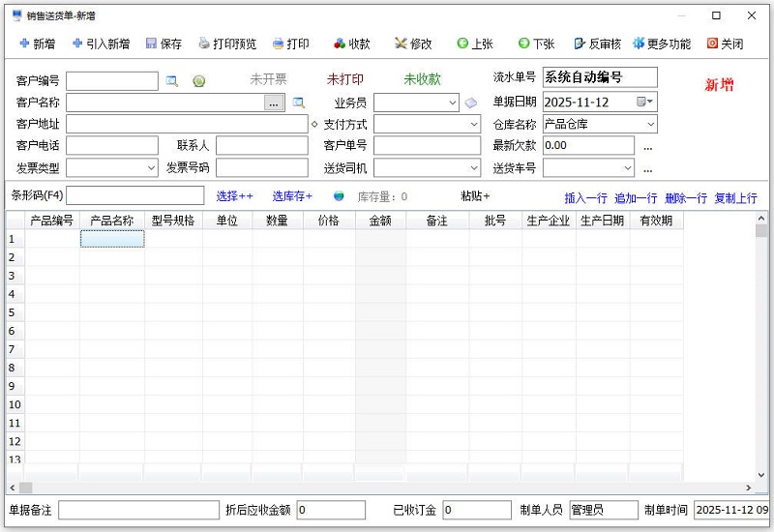
Task: Click the 插入一行 insert row link
Action: click(x=585, y=198)
